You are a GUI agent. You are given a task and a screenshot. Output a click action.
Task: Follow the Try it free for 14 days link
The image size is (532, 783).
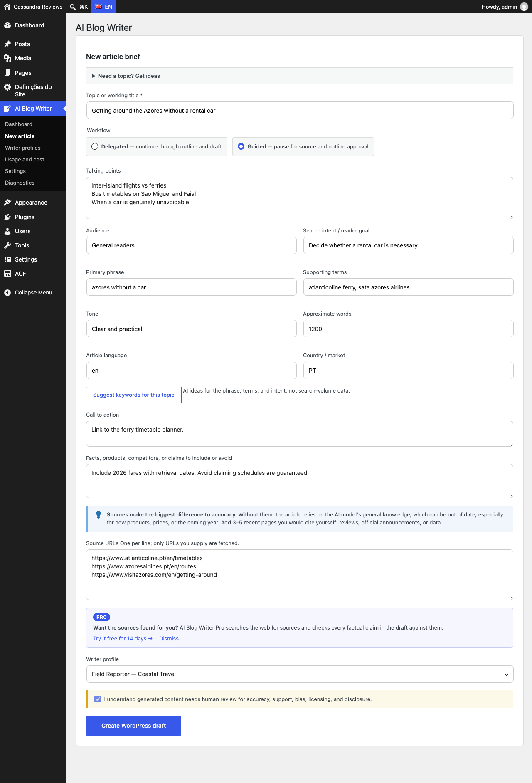click(123, 638)
